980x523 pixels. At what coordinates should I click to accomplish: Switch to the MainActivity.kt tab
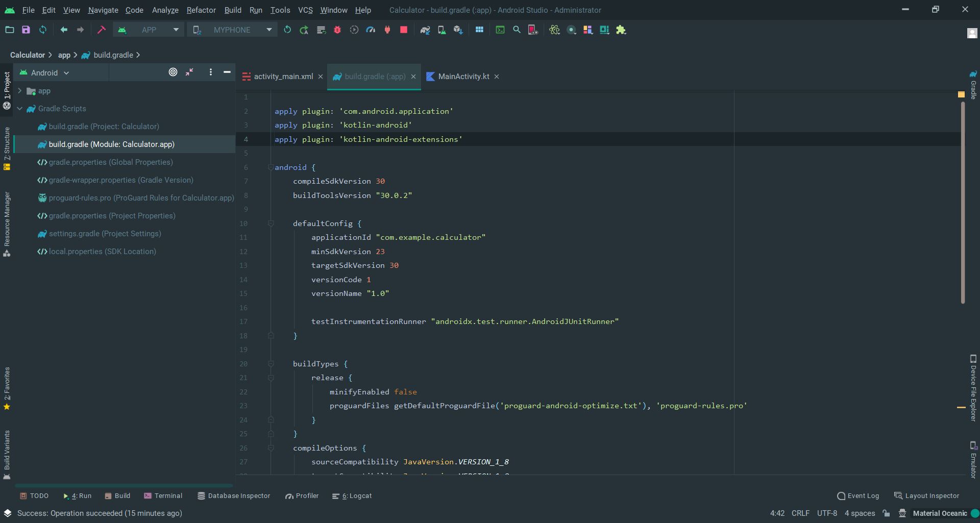(463, 77)
